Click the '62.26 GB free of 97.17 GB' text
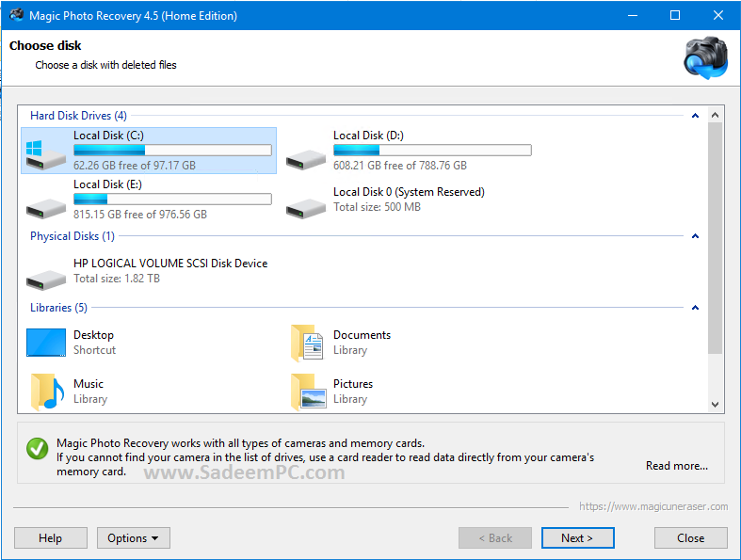741x560 pixels. click(x=135, y=166)
